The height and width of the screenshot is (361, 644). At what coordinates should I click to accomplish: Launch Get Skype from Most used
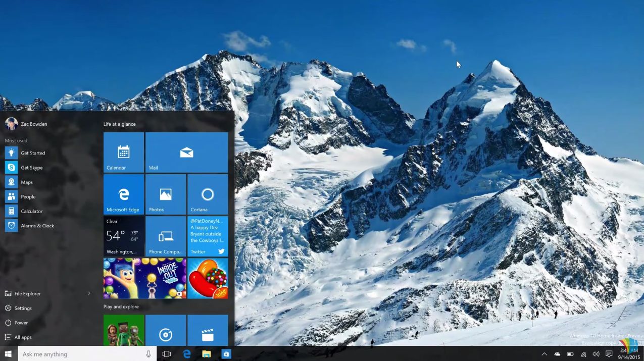click(48, 168)
